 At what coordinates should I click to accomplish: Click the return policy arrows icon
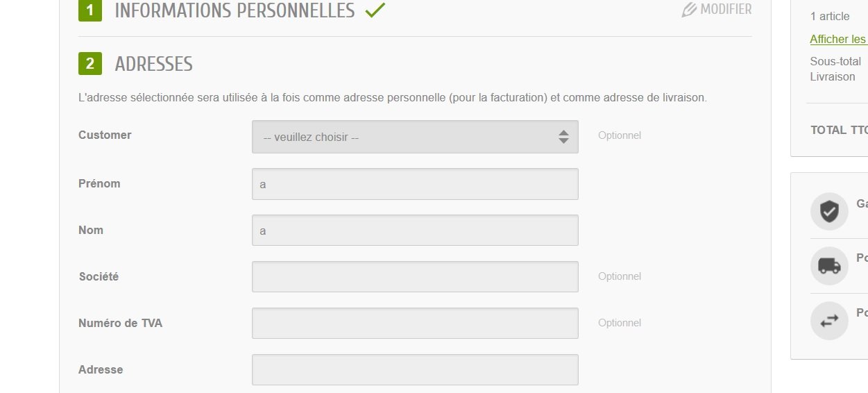click(829, 320)
